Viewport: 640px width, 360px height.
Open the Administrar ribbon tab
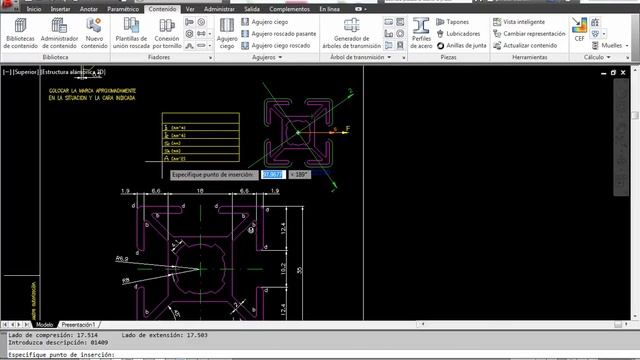click(219, 9)
